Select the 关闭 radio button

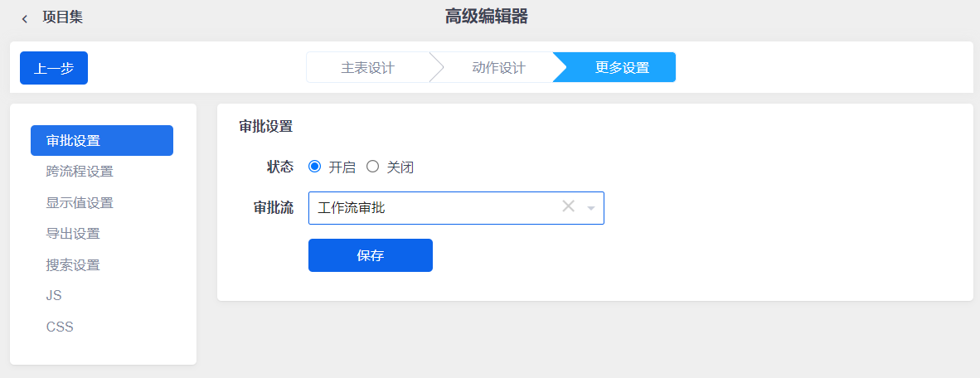point(372,167)
